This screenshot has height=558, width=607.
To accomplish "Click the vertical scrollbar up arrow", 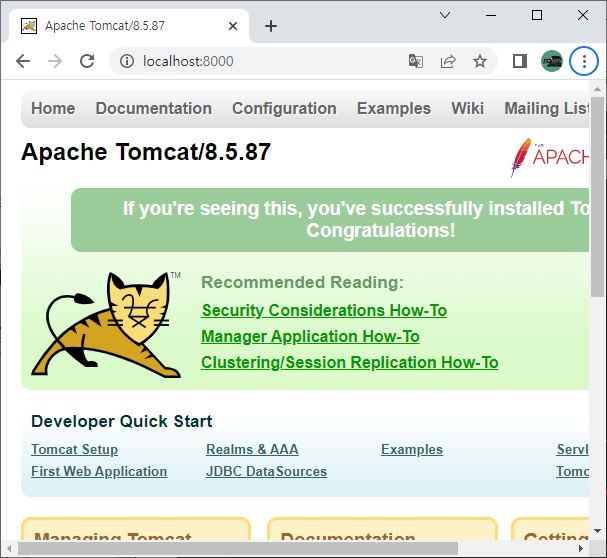I will coord(597,89).
